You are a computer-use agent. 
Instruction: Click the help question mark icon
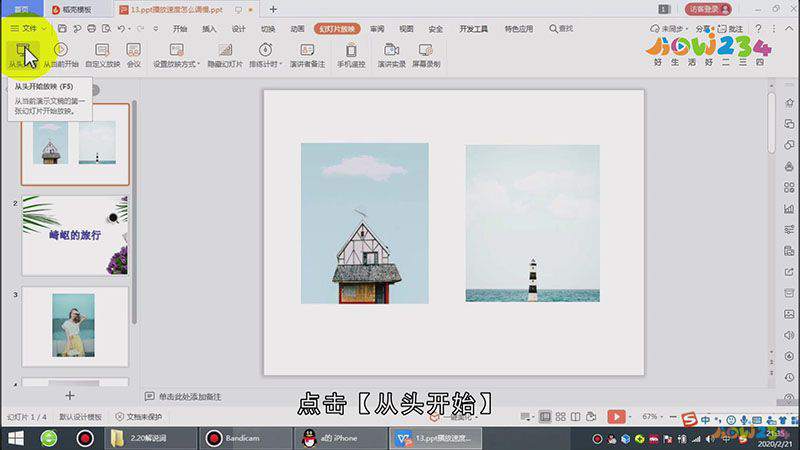pyautogui.click(x=758, y=29)
